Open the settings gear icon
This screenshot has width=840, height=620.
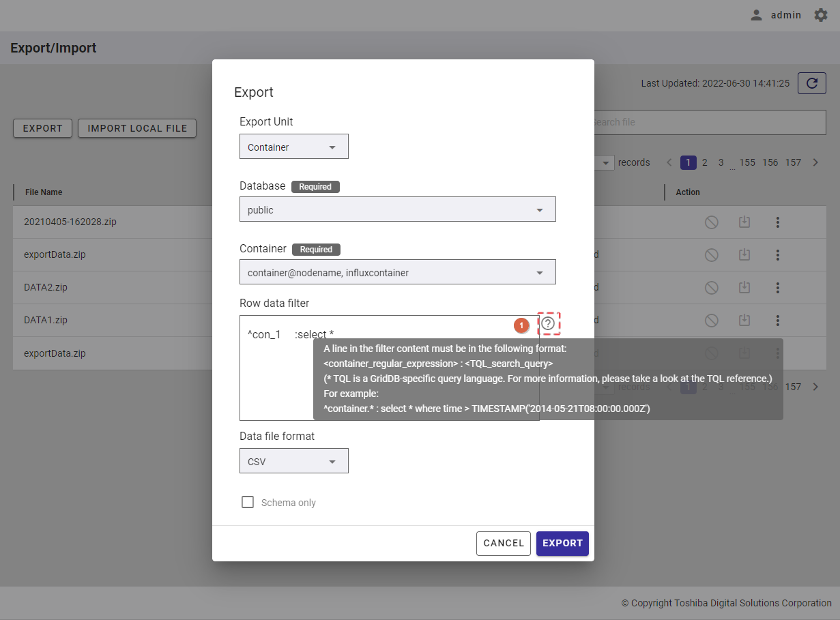820,15
